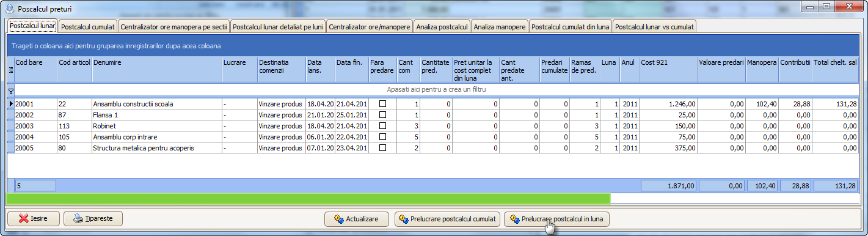This screenshot has width=868, height=236.
Task: Click Prelucrare postcalcul cumulat button
Action: pyautogui.click(x=448, y=219)
